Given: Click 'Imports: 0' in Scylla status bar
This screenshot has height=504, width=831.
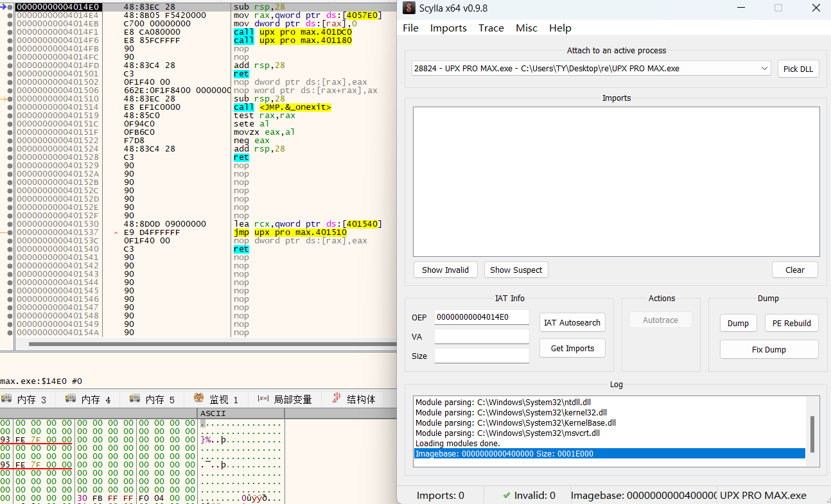Looking at the screenshot, I should [x=441, y=495].
